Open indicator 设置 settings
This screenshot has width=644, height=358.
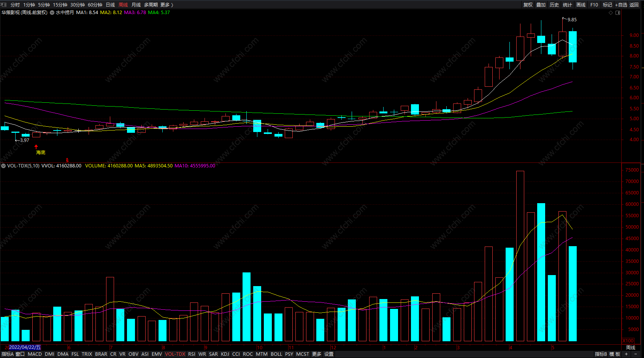(329, 354)
